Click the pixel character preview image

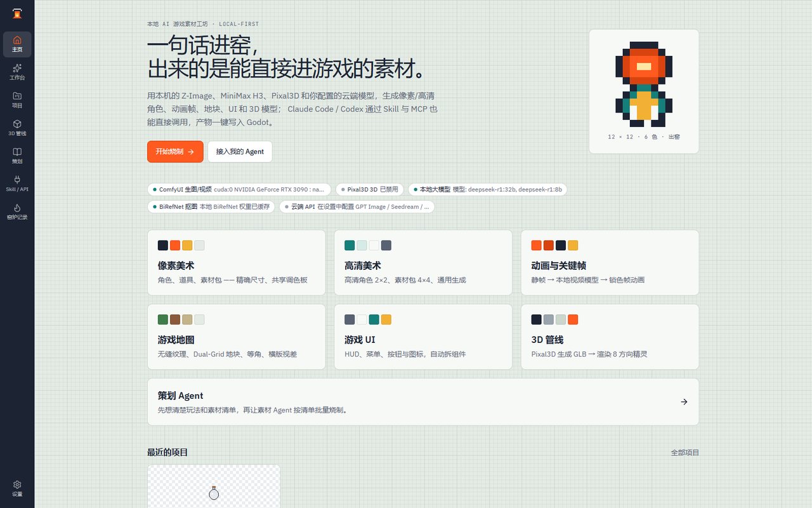click(644, 84)
